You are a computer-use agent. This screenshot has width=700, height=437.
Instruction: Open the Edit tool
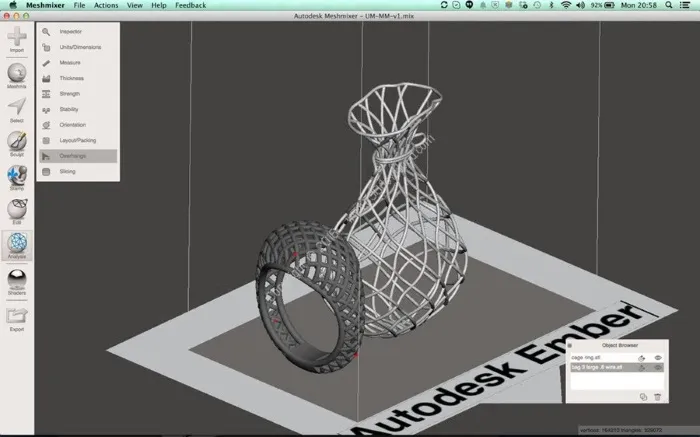(x=17, y=212)
